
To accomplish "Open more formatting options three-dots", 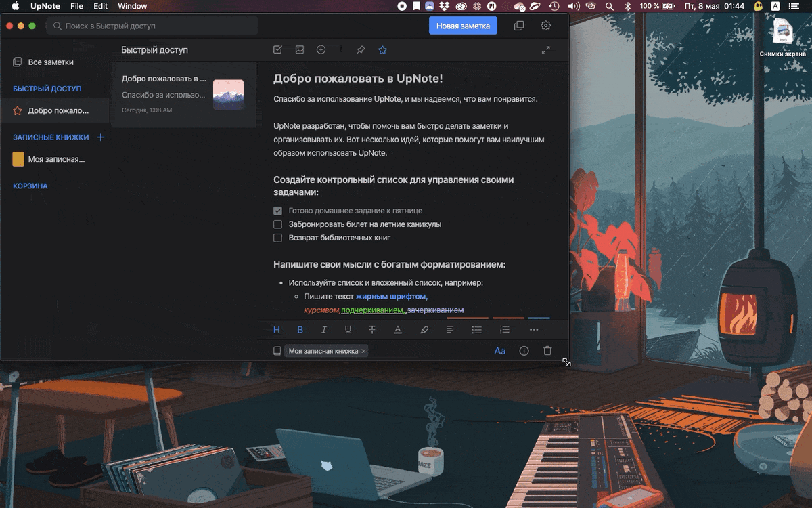I will (534, 330).
